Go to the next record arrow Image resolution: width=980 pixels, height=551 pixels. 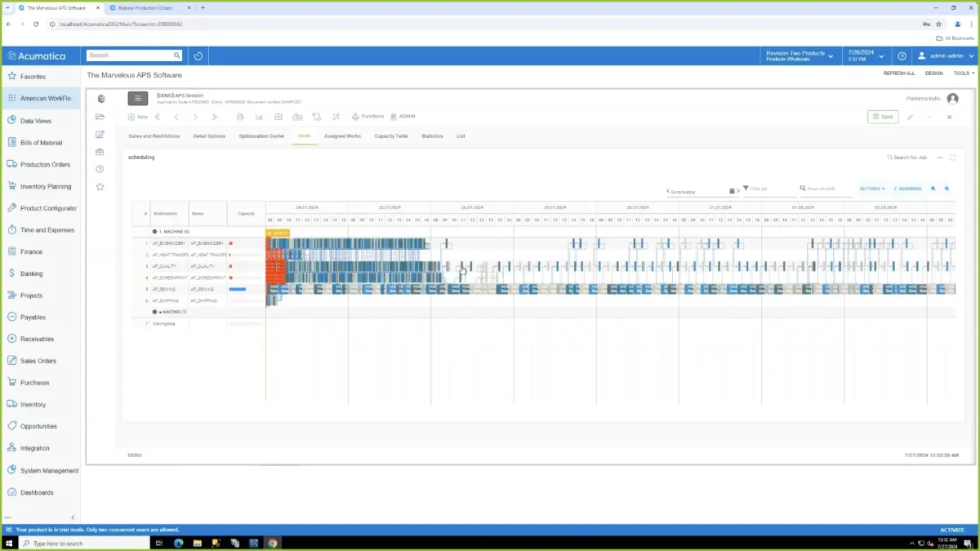(195, 117)
